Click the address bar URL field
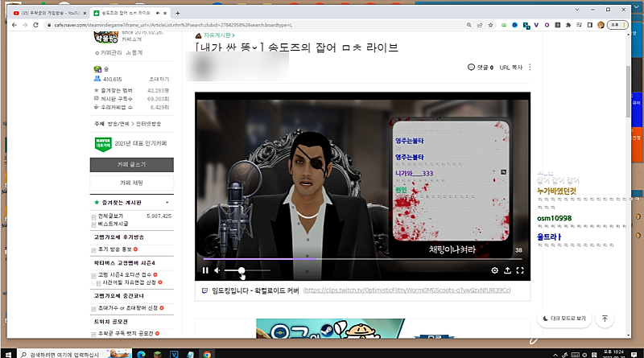The image size is (644, 358). coord(254,25)
